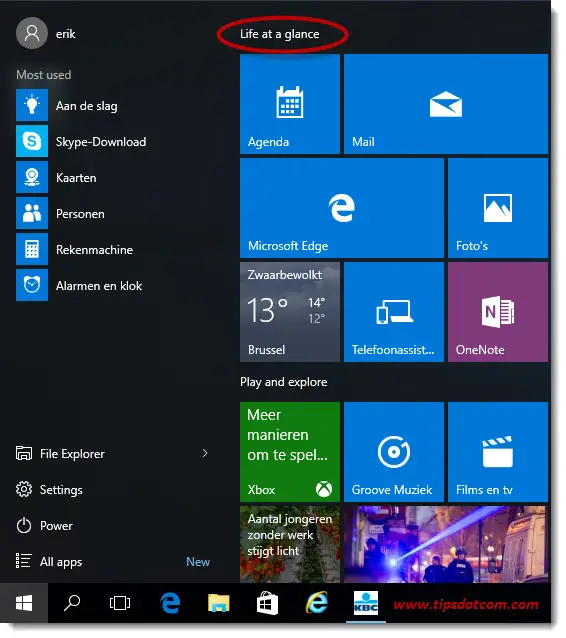This screenshot has height=638, width=566.
Task: Click the New label beside All apps
Action: (x=198, y=562)
